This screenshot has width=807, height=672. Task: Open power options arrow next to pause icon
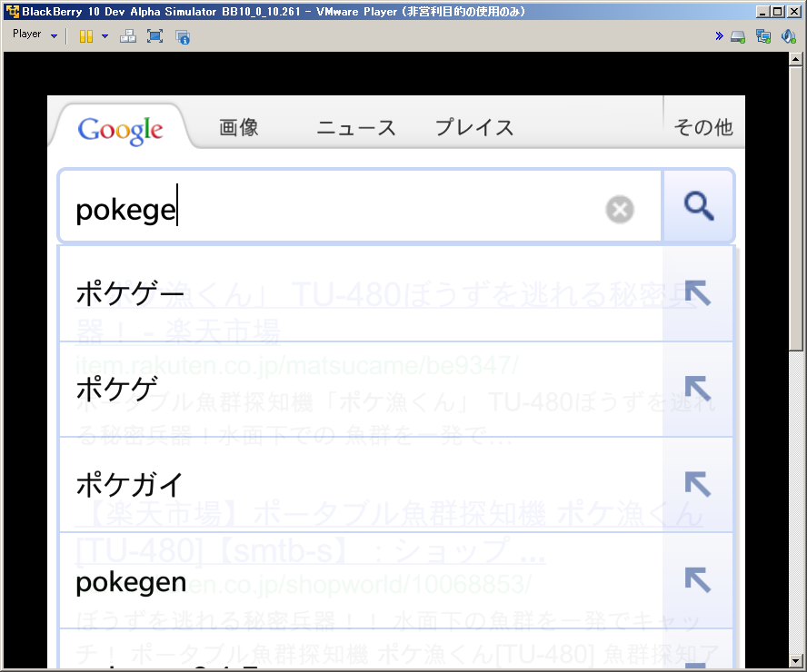(105, 36)
